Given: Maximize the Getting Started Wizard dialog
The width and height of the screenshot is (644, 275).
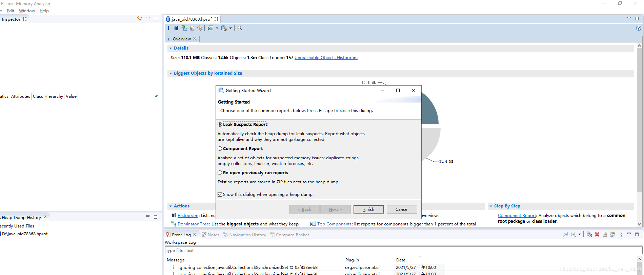Looking at the screenshot, I should coord(398,90).
